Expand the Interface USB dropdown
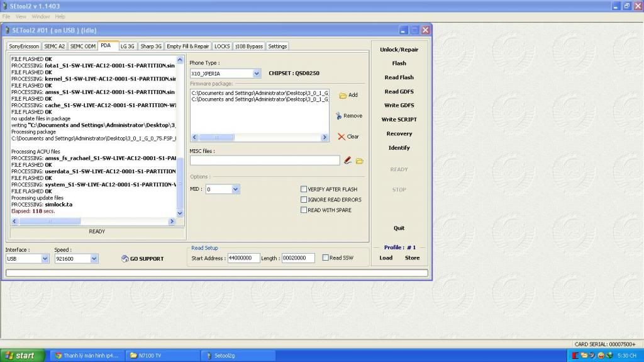The image size is (644, 362). (x=45, y=258)
